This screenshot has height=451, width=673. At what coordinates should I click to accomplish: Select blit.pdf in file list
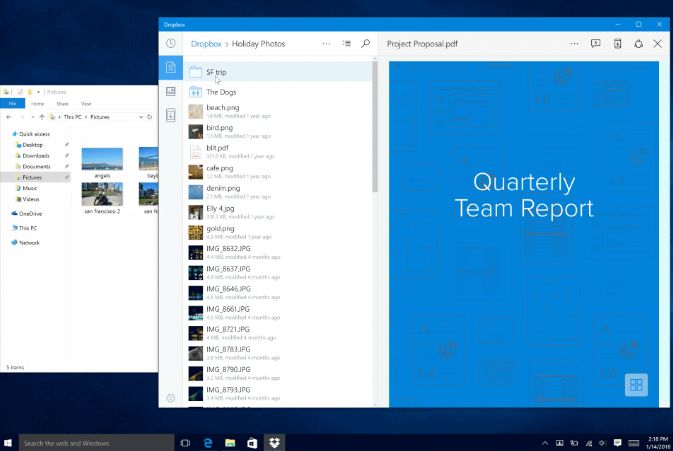(x=278, y=151)
